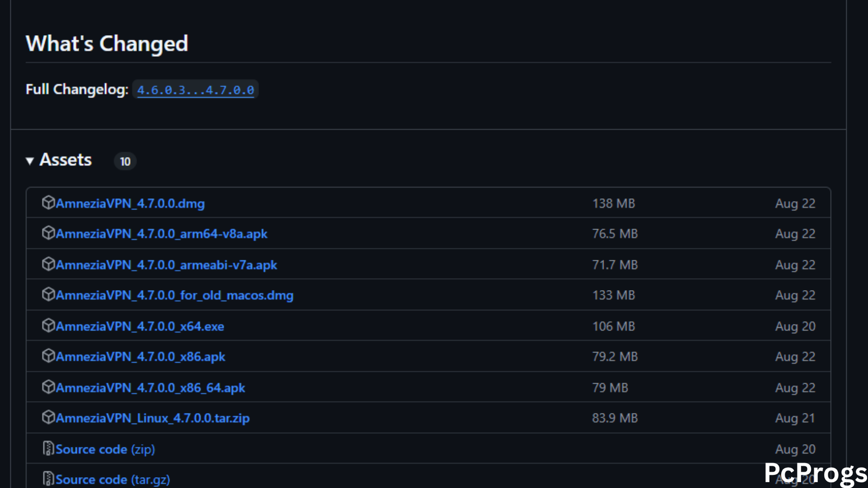Download AmneziaVPN_Linux_4.7.0.0.tar.zip
Screen dimensions: 868x488
[x=152, y=418]
